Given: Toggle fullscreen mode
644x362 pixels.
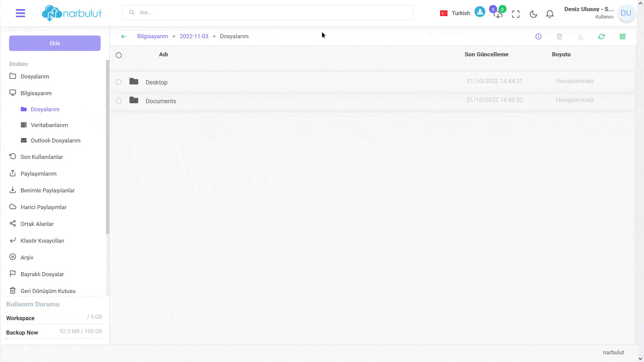Looking at the screenshot, I should coord(516,14).
